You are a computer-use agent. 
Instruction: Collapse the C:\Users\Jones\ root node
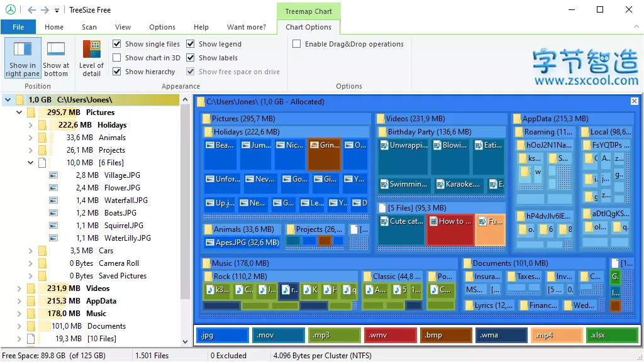pos(8,100)
